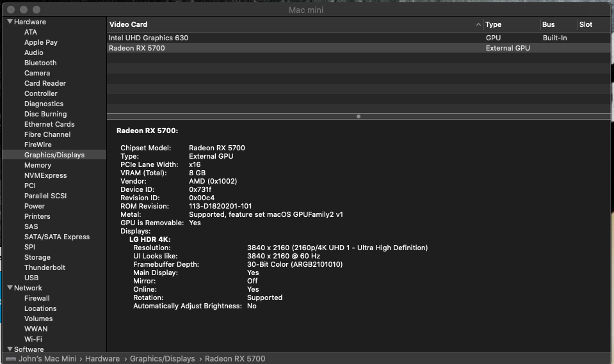Click Radeon RX 5700 in path bar
This screenshot has height=364, width=614.
click(x=235, y=358)
